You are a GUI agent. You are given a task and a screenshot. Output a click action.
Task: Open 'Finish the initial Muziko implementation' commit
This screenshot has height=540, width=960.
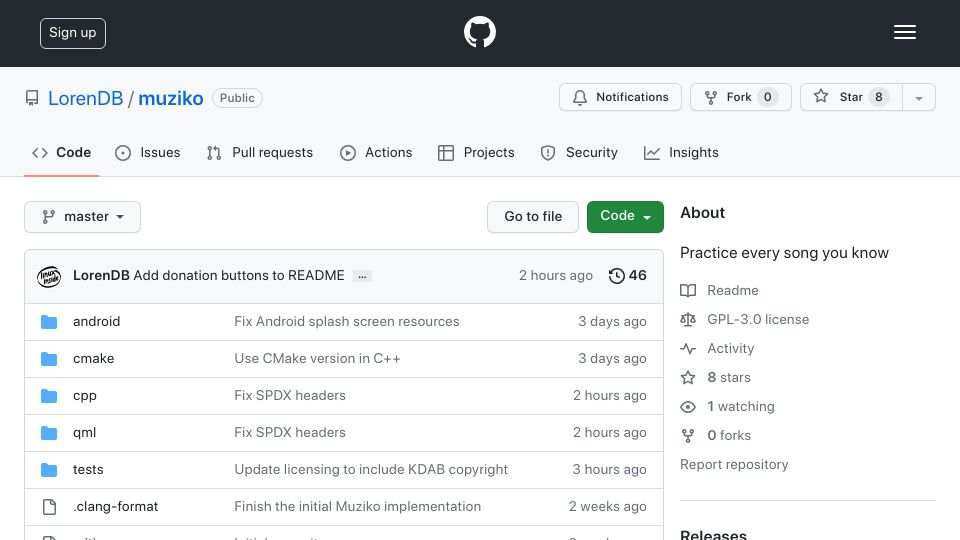(x=358, y=507)
